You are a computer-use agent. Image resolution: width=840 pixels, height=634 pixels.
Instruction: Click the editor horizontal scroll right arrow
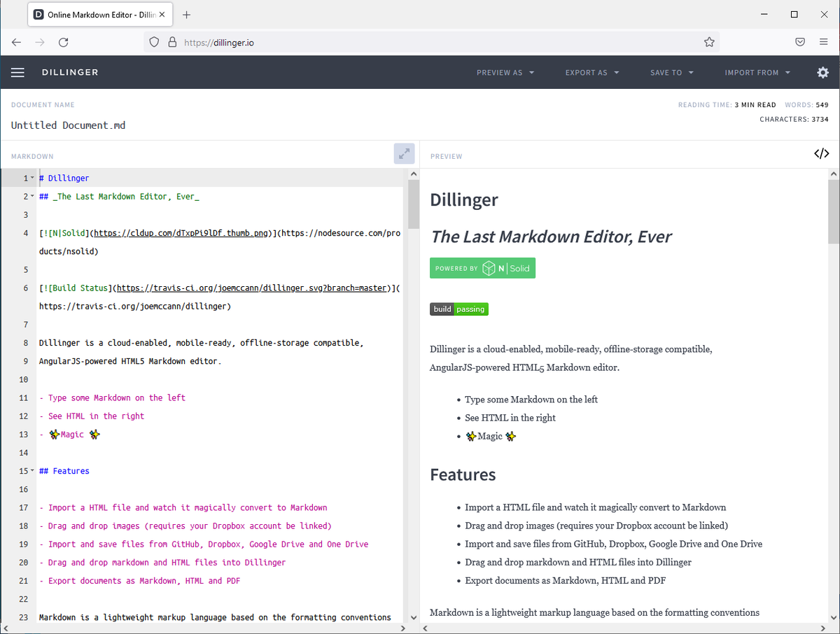[x=402, y=628]
